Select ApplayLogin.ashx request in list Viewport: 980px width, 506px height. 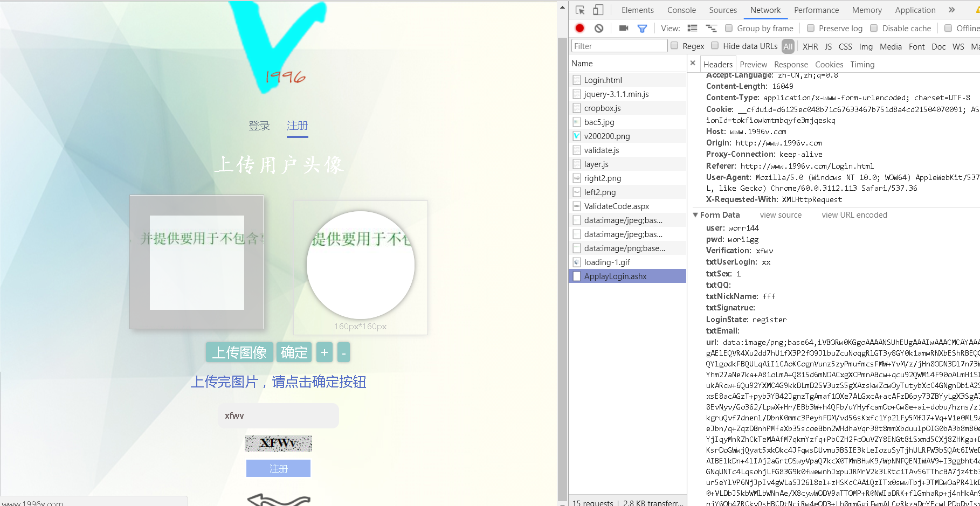coord(615,276)
